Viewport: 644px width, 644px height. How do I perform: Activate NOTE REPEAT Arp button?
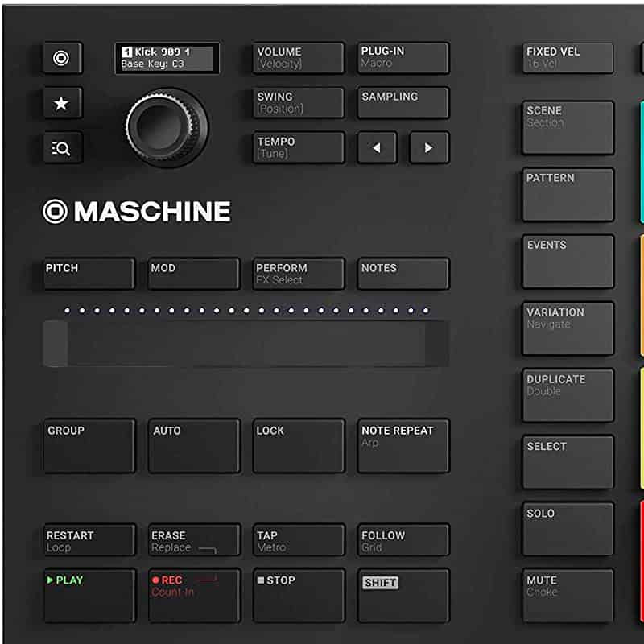coord(403,446)
